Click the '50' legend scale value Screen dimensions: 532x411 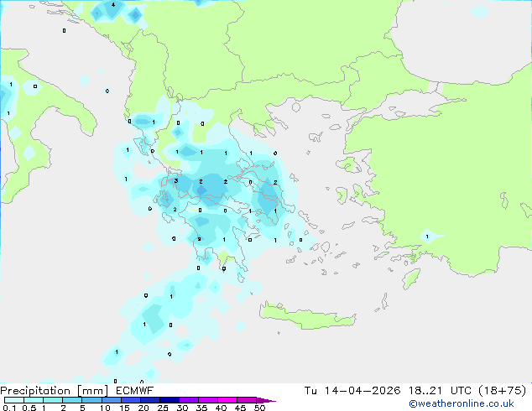click(260, 408)
